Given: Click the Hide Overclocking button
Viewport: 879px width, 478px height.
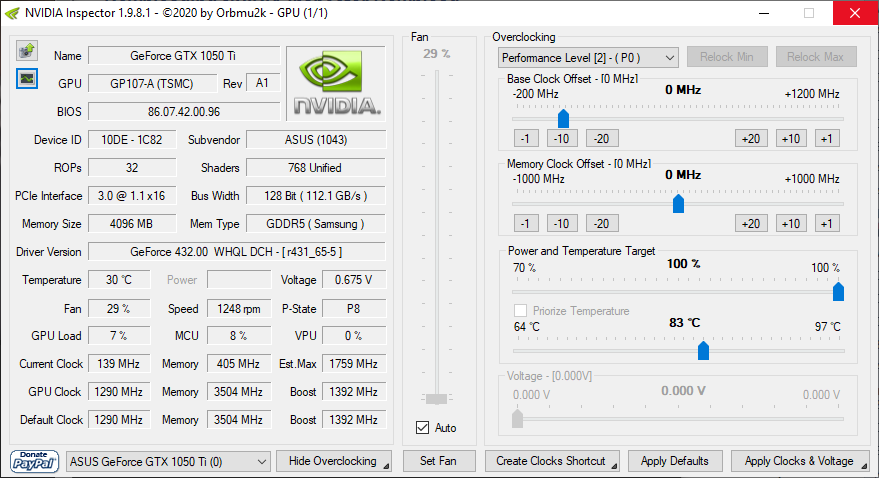Looking at the screenshot, I should pyautogui.click(x=334, y=461).
